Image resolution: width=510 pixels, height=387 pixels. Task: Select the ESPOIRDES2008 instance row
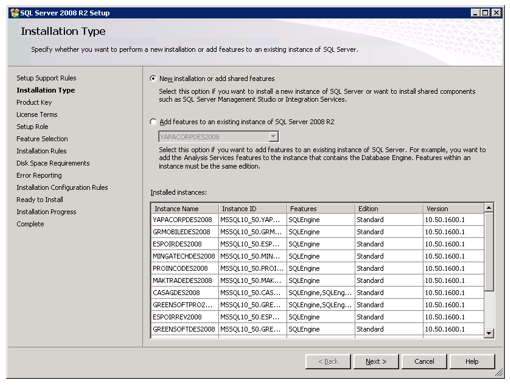coord(317,244)
